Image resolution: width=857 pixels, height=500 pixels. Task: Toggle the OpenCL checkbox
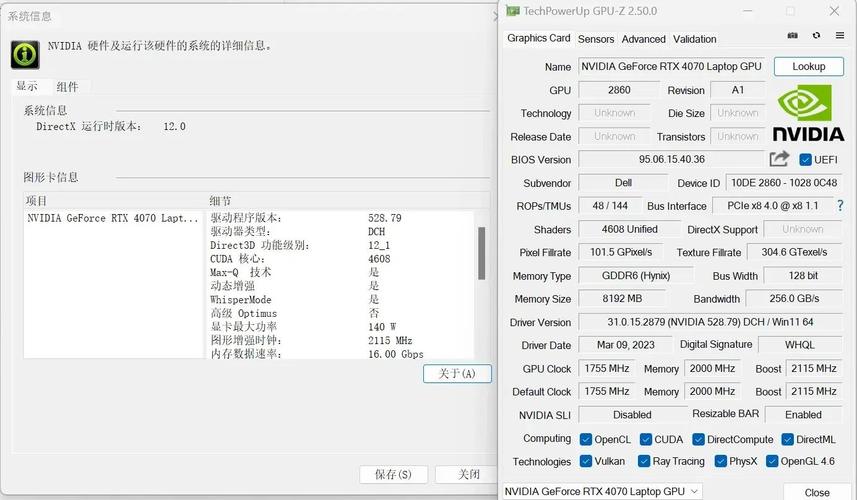pos(586,439)
